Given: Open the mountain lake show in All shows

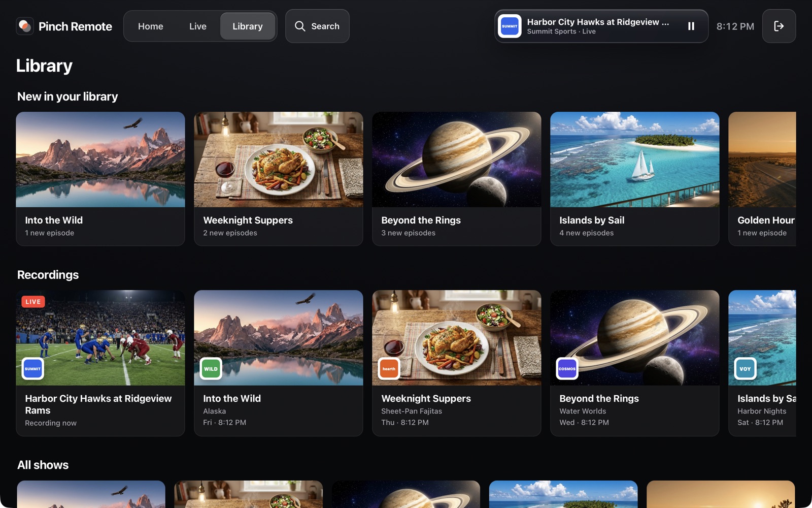Looking at the screenshot, I should coord(91,494).
